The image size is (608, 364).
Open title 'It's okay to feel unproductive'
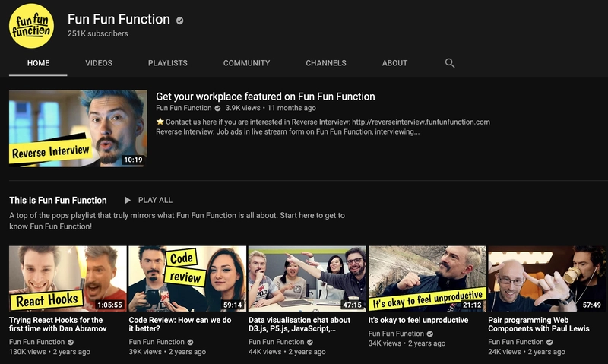tap(419, 320)
